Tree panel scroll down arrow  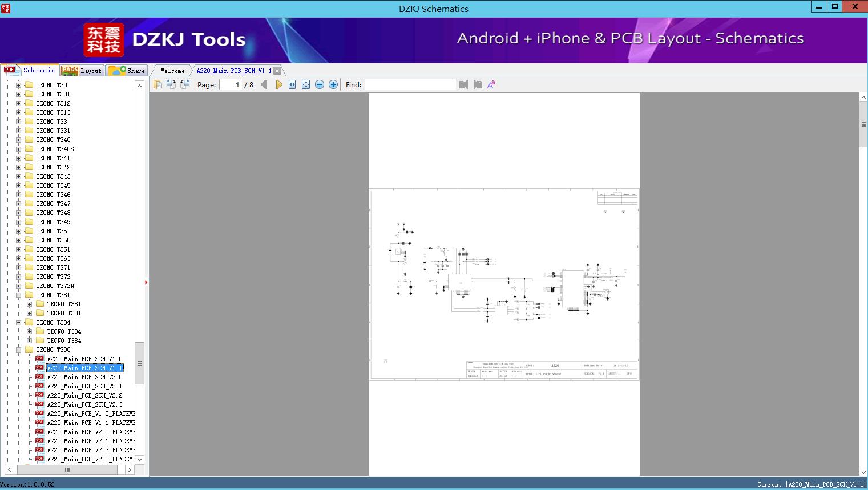click(x=139, y=460)
